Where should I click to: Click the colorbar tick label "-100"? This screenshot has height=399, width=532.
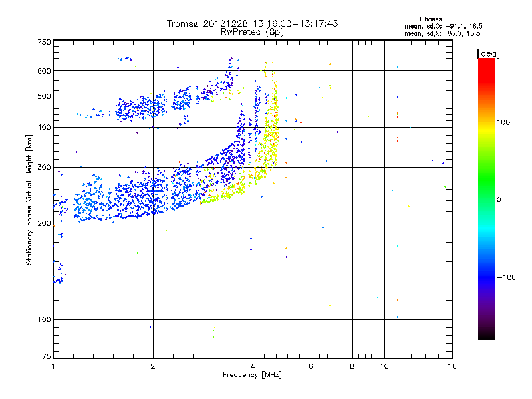click(506, 277)
